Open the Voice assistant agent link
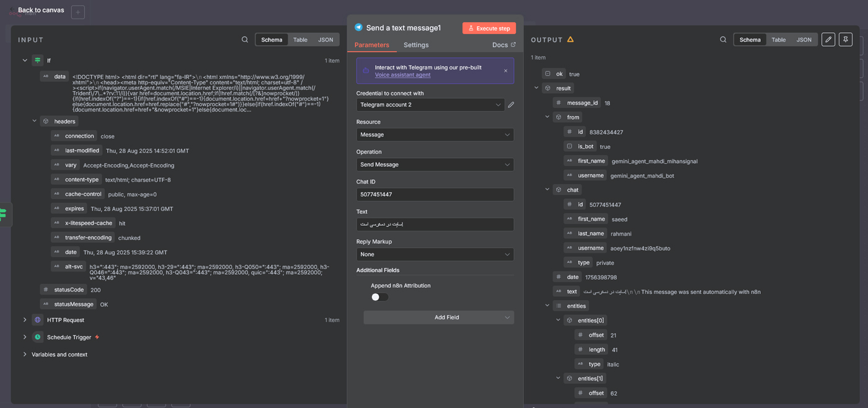 pos(402,75)
